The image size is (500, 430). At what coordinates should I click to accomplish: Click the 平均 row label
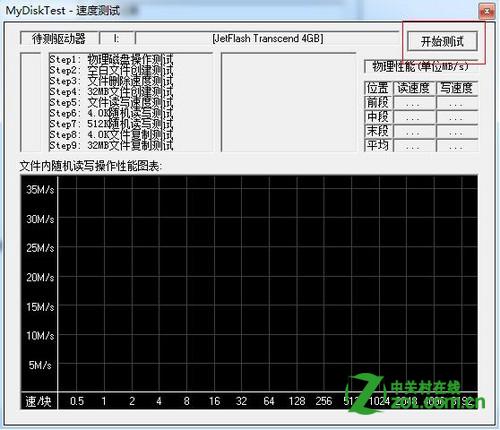tap(378, 145)
